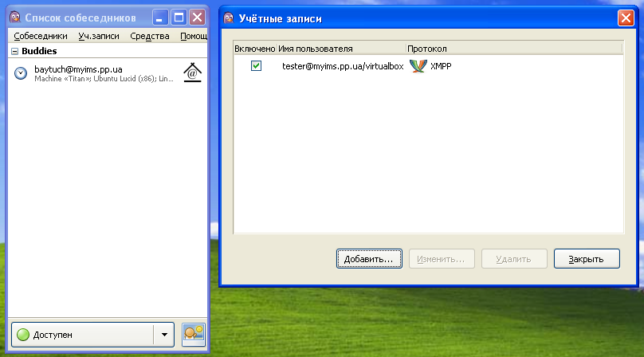Click the XMPP protocol text
Viewport: 644px width, 357px height.
click(x=441, y=66)
